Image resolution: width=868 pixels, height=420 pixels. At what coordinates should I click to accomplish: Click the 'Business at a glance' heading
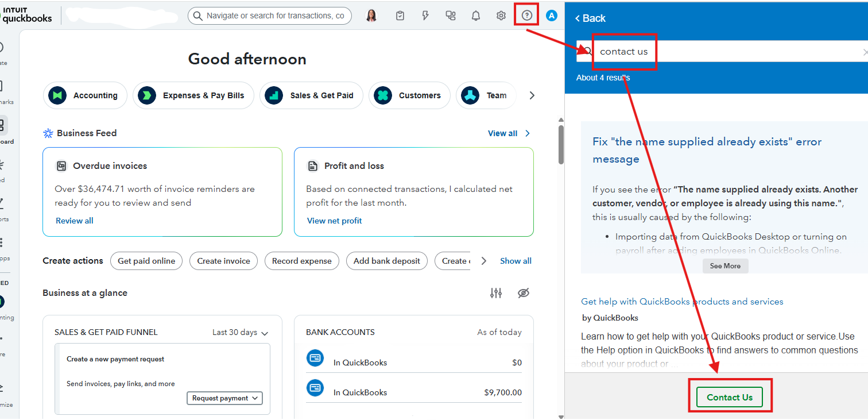click(x=85, y=293)
